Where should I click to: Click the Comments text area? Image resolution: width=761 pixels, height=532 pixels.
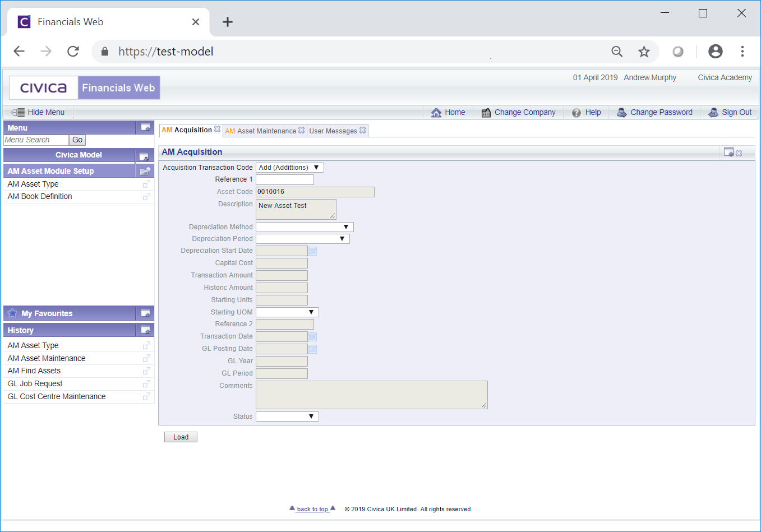[372, 395]
